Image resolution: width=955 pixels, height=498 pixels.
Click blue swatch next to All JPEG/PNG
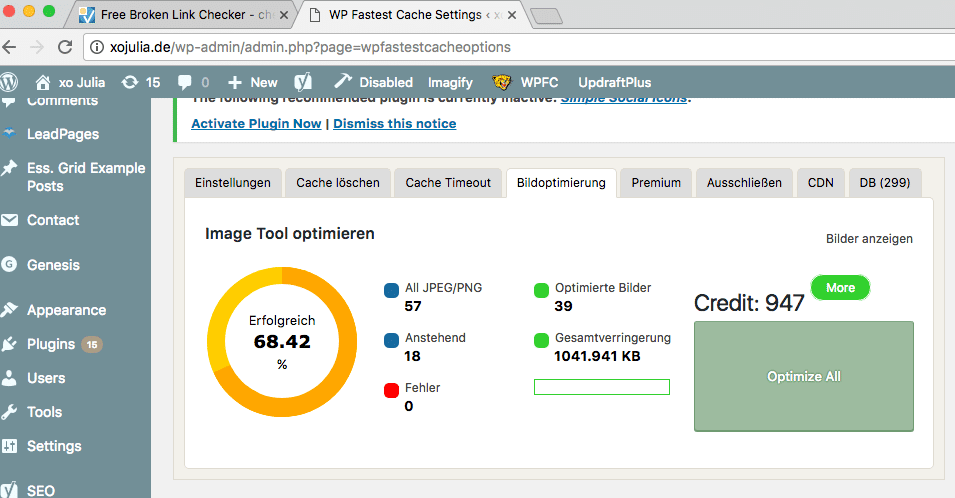click(392, 290)
